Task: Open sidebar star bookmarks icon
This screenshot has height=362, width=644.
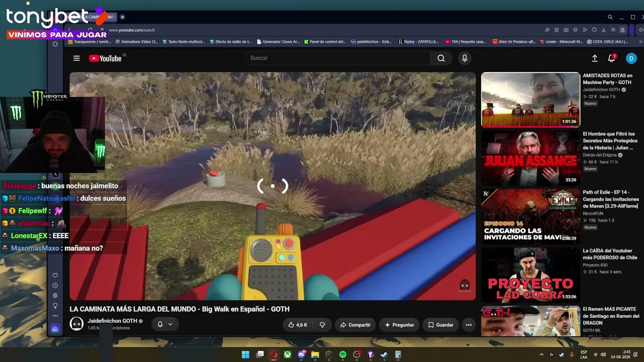Action: (55, 44)
